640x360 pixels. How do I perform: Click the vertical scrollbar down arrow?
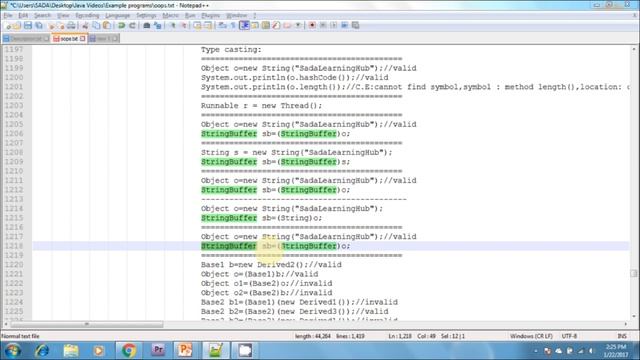point(634,316)
